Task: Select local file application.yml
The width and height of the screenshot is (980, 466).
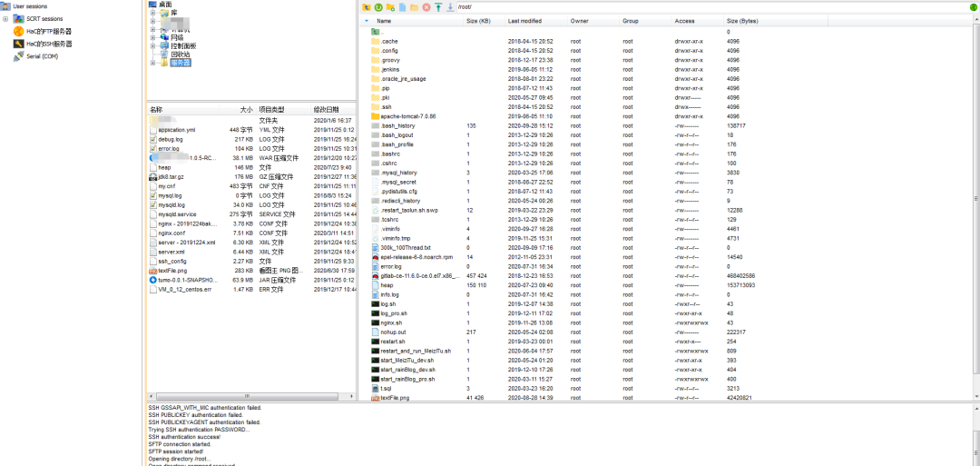Action: coord(171,130)
